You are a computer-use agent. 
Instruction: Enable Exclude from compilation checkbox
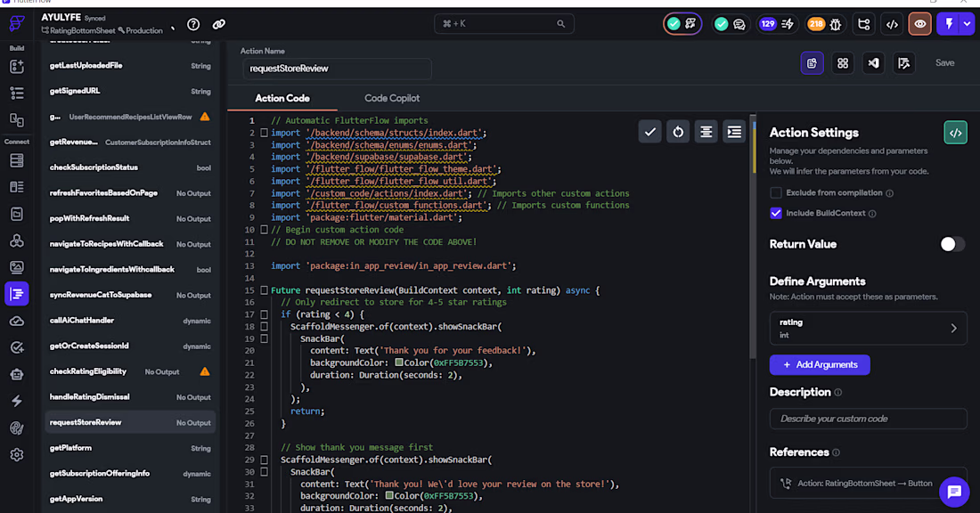(776, 192)
